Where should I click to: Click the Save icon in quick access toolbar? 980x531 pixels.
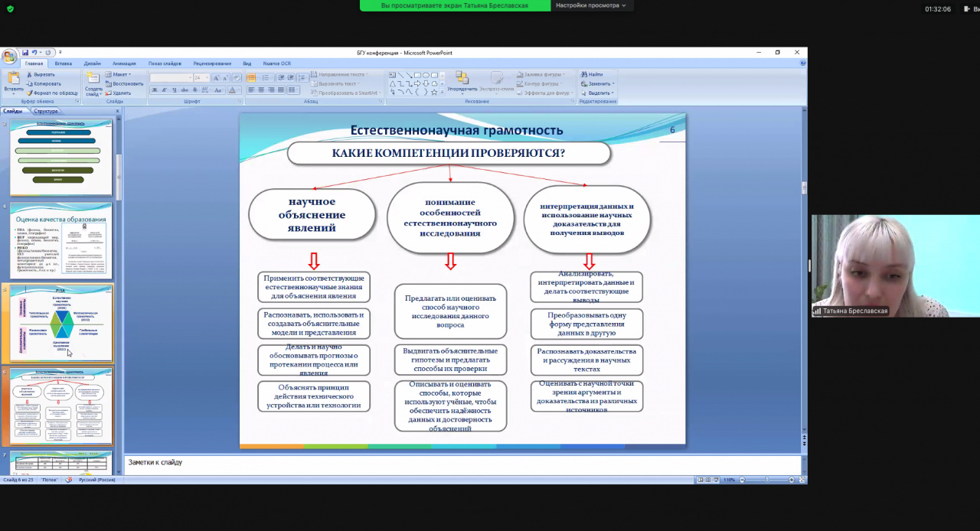click(25, 53)
